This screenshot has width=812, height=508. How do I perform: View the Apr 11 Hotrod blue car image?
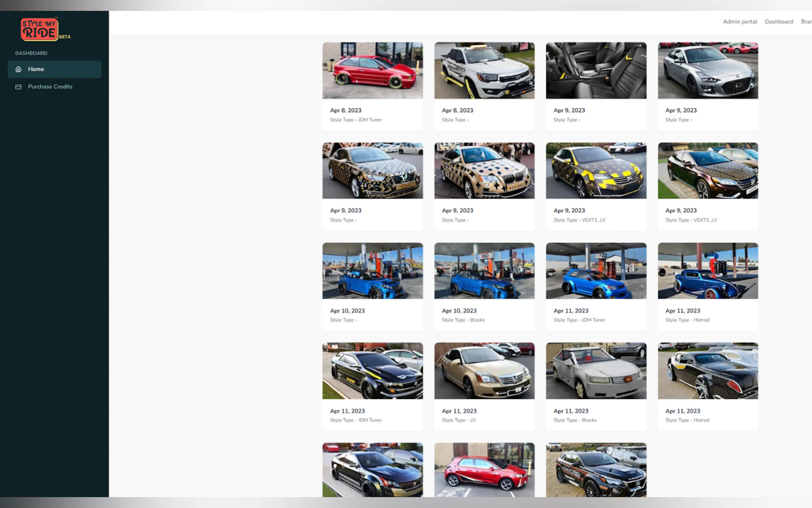click(707, 270)
